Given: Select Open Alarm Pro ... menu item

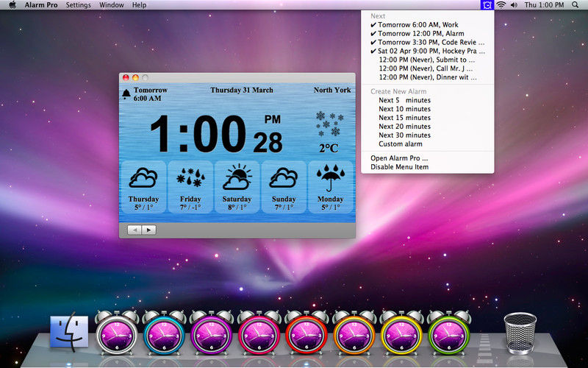Looking at the screenshot, I should pyautogui.click(x=428, y=158).
